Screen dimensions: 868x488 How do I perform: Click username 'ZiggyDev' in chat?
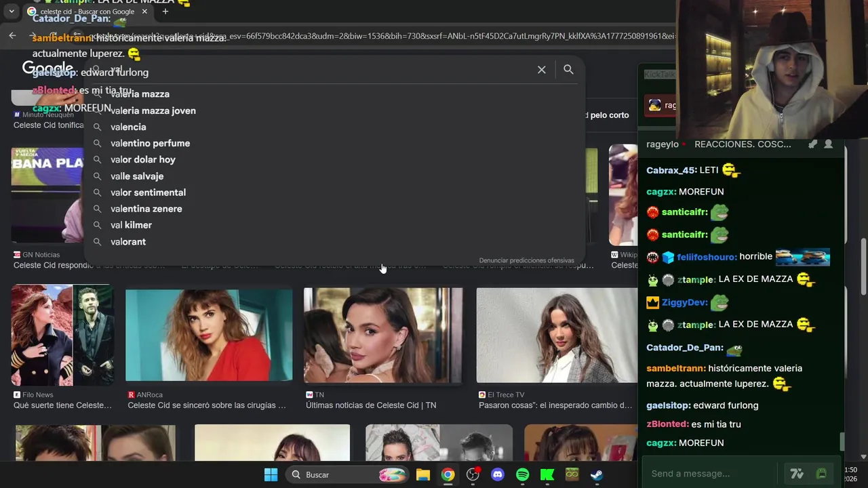point(685,302)
